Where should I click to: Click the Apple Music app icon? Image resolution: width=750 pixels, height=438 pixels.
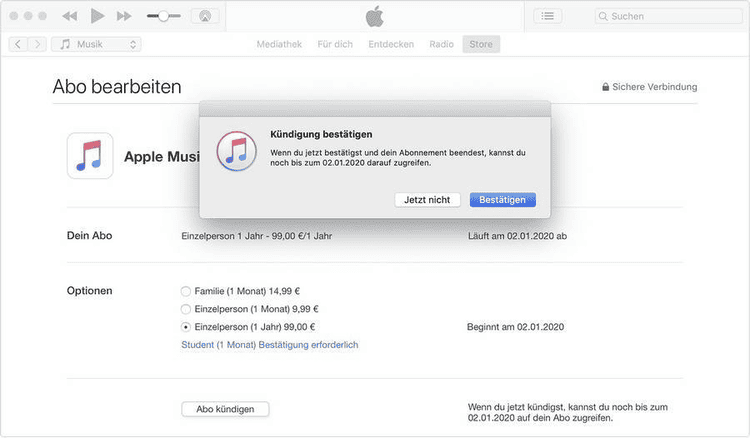(90, 156)
